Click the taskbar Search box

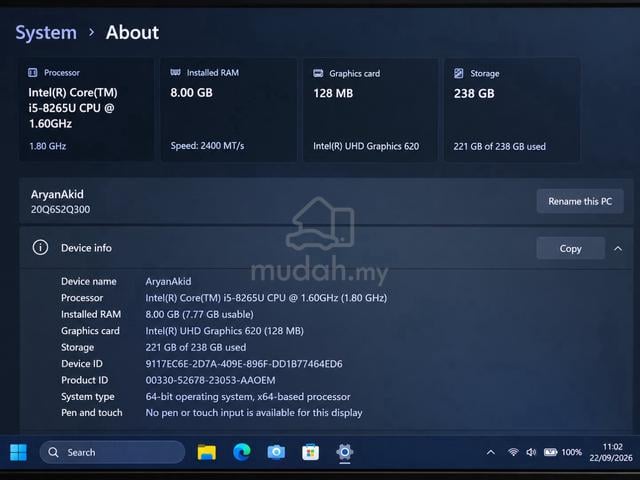coord(112,452)
